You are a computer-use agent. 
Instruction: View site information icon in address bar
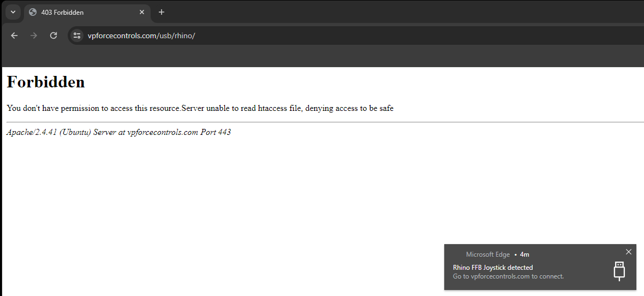coord(77,35)
